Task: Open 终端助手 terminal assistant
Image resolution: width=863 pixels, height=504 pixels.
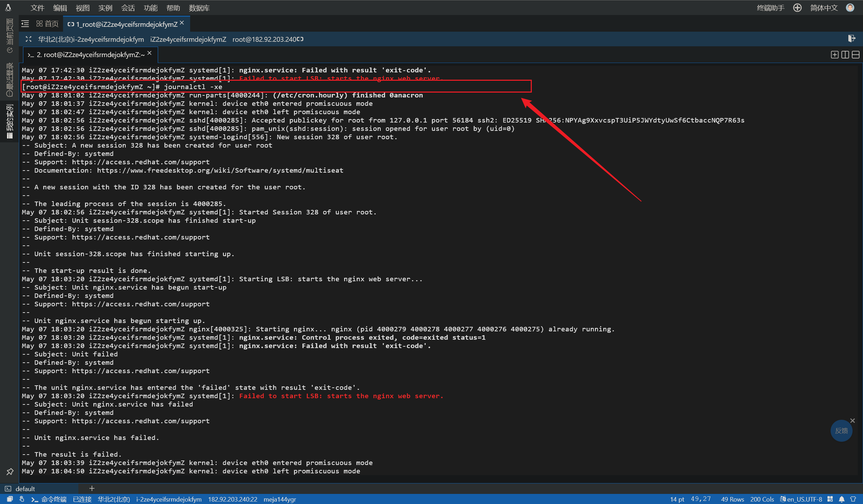Action: [770, 8]
